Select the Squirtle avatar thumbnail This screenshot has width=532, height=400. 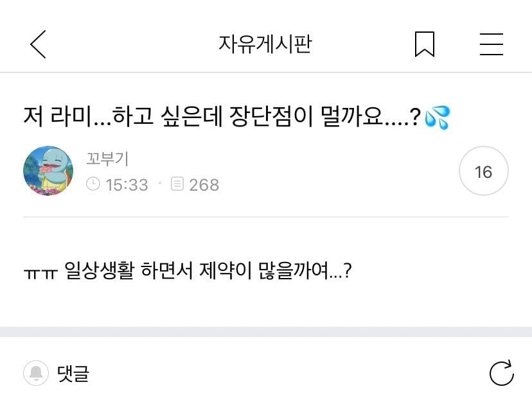point(48,171)
